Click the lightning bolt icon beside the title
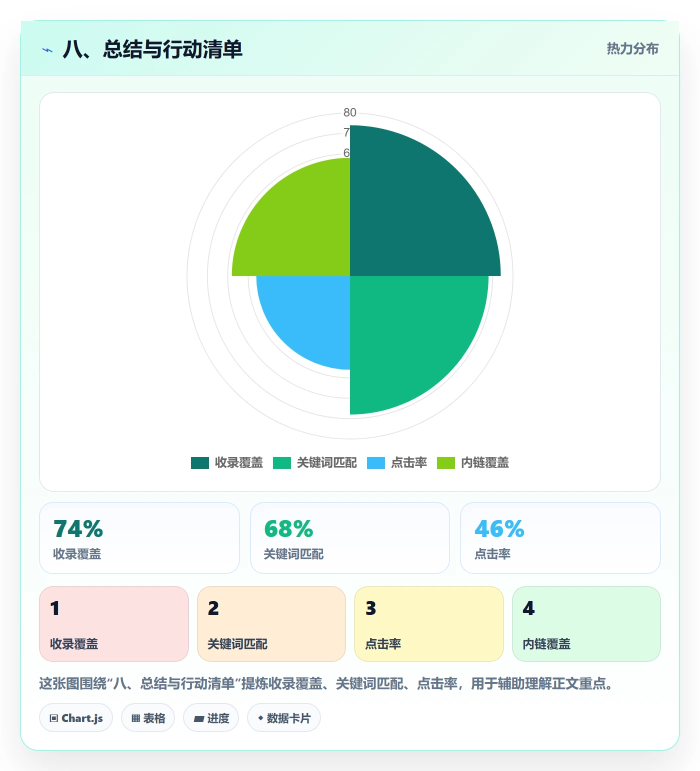This screenshot has height=771, width=700. tap(47, 50)
